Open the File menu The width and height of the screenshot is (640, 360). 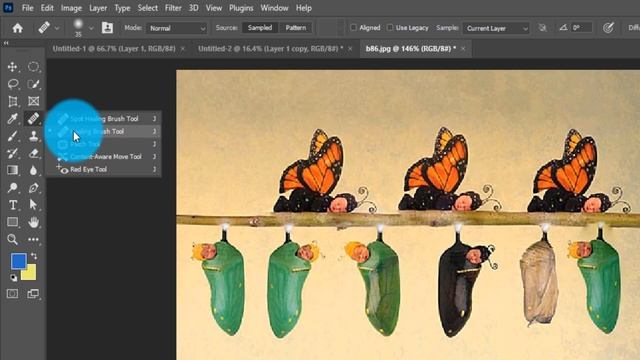point(27,8)
